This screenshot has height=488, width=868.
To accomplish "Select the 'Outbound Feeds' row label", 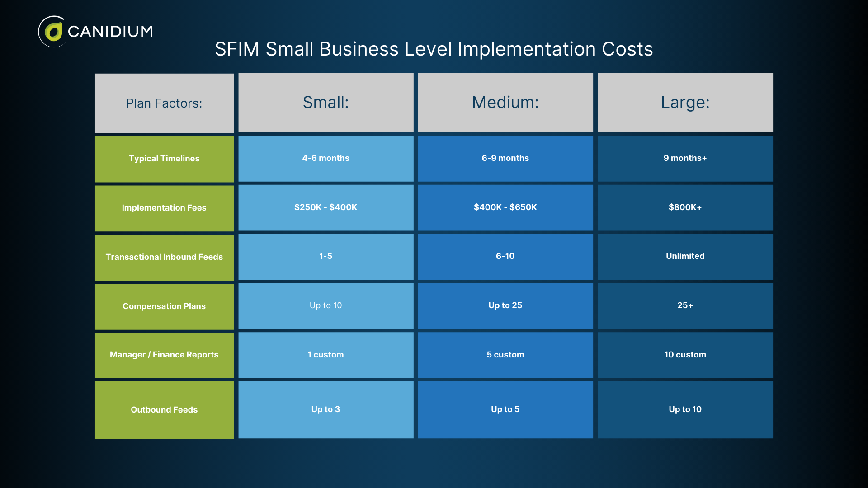I will (x=164, y=410).
